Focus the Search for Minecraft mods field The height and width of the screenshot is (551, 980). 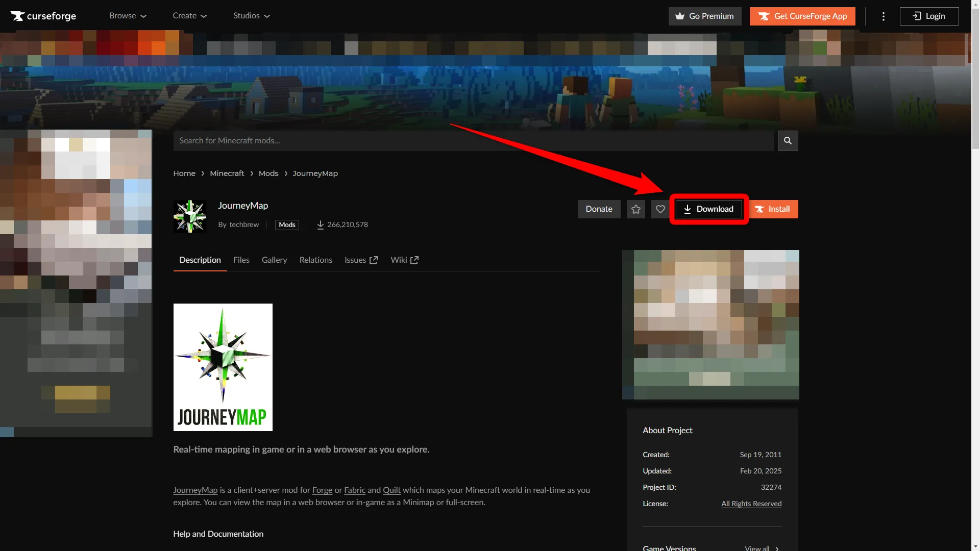click(473, 140)
